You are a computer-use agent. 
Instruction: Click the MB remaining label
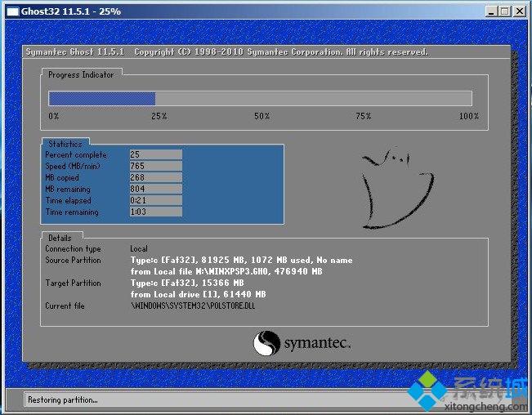coord(68,190)
